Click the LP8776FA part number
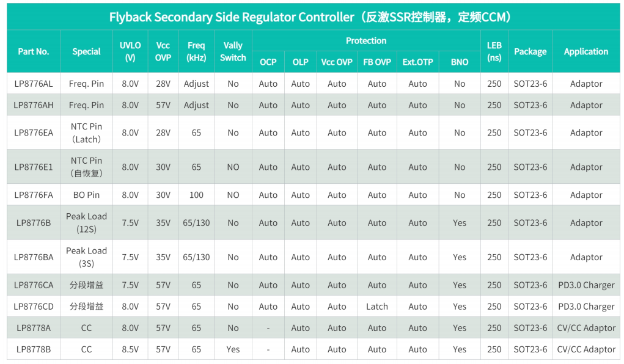Image resolution: width=624 pixels, height=364 pixels. point(34,195)
